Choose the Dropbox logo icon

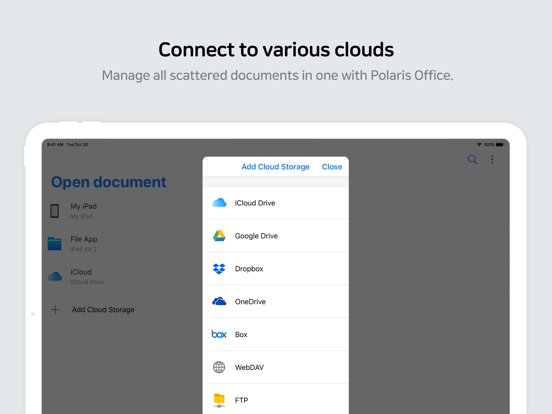pyautogui.click(x=219, y=269)
